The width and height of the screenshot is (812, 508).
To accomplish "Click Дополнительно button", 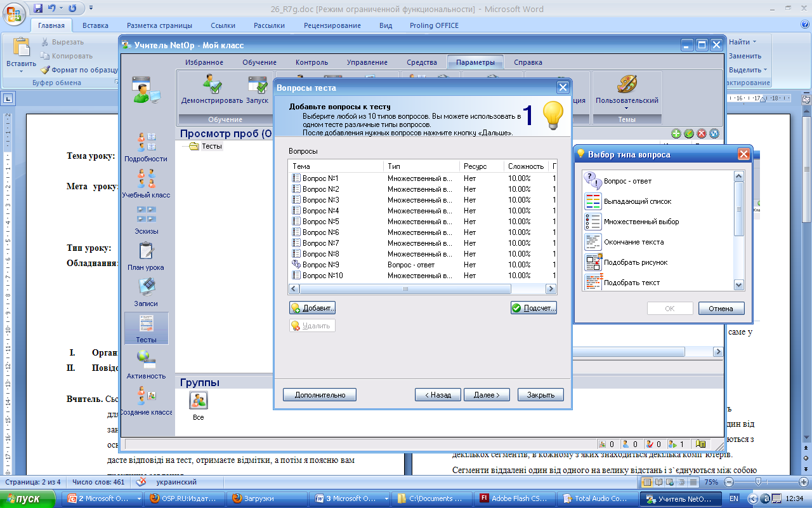I will (320, 395).
